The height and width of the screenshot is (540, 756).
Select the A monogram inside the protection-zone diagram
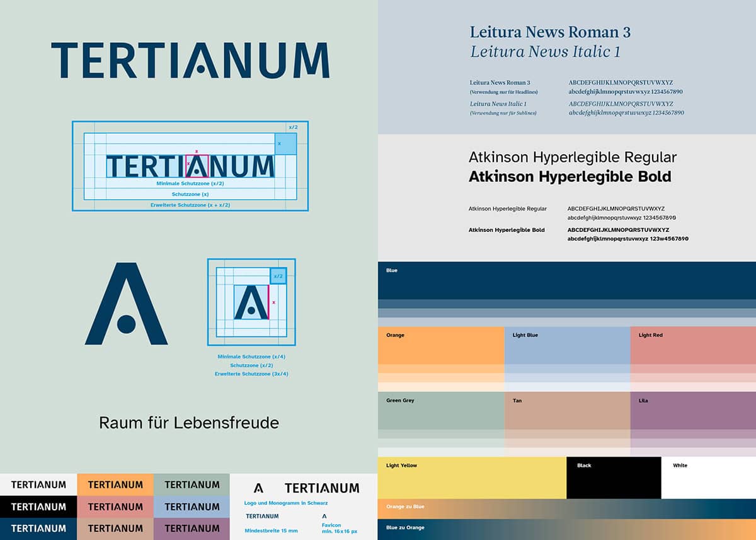click(x=251, y=302)
